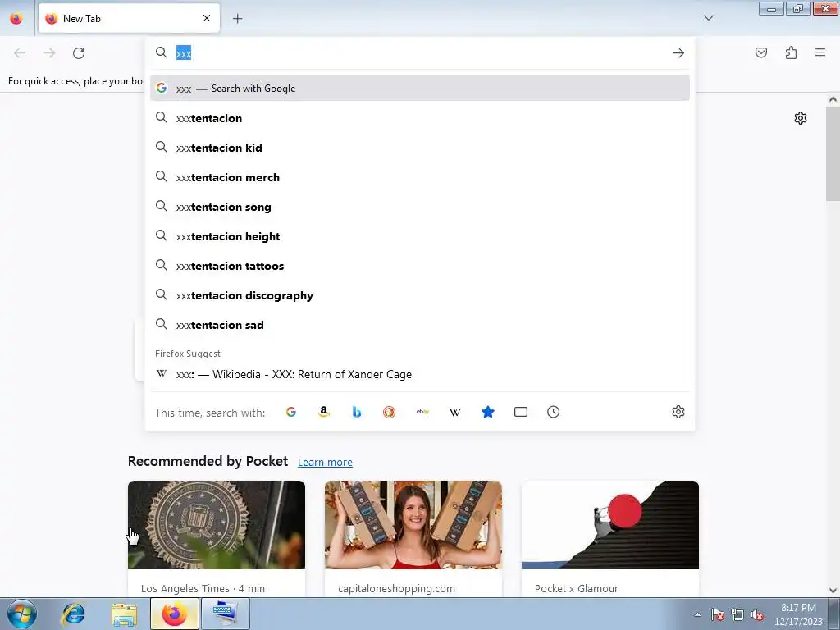Click the go arrow in the address bar
Viewport: 840px width, 630px height.
tap(678, 53)
